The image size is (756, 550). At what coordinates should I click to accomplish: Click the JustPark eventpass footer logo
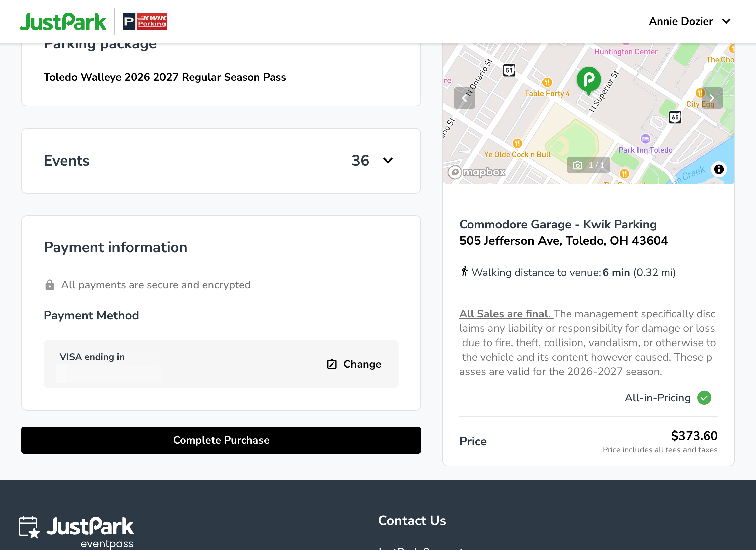(x=76, y=532)
